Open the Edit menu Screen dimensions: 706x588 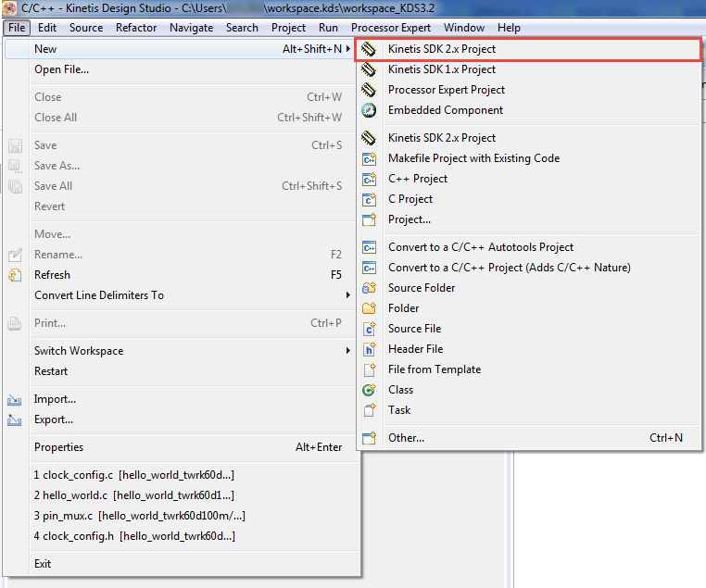[47, 28]
